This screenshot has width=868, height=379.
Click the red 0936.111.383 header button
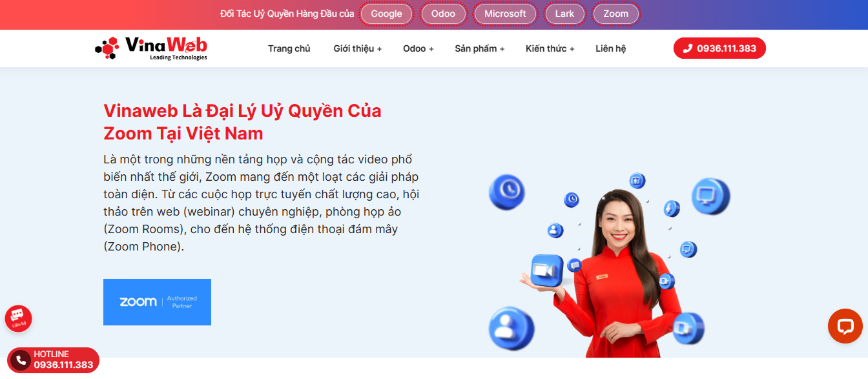tap(719, 48)
